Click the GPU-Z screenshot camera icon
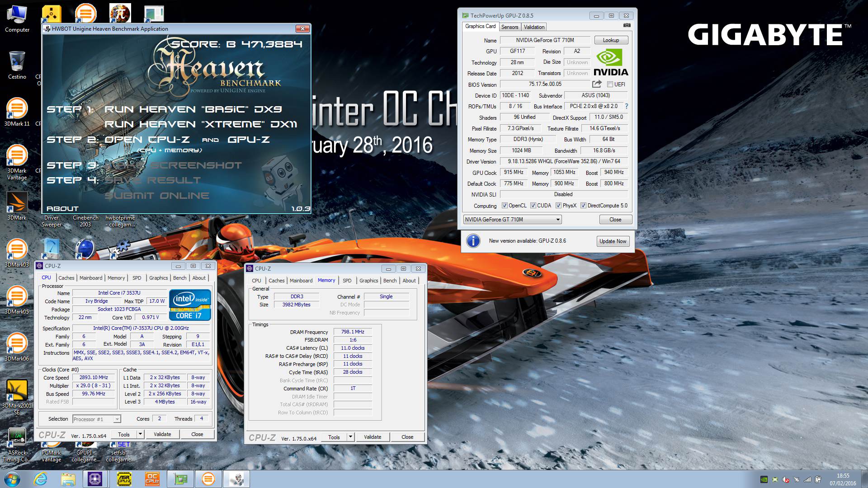 point(627,26)
